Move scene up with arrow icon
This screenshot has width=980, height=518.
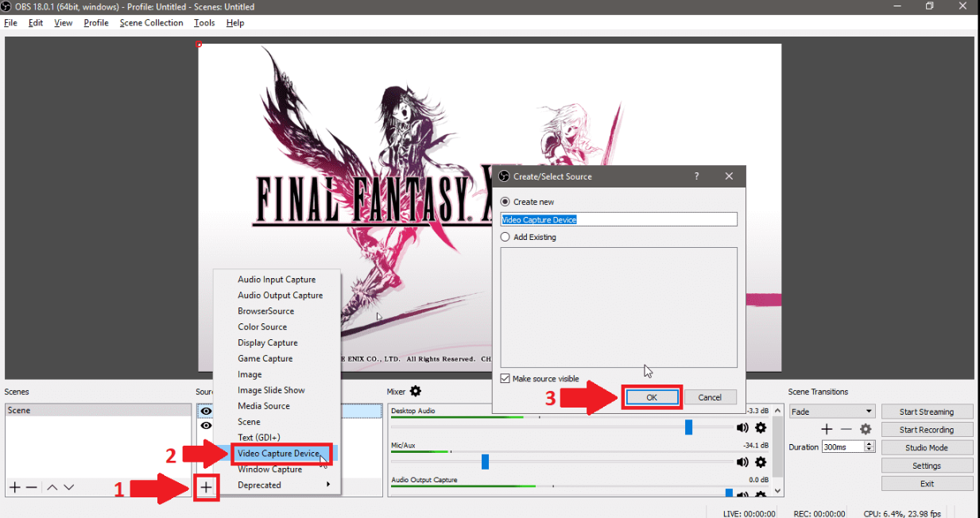point(52,487)
